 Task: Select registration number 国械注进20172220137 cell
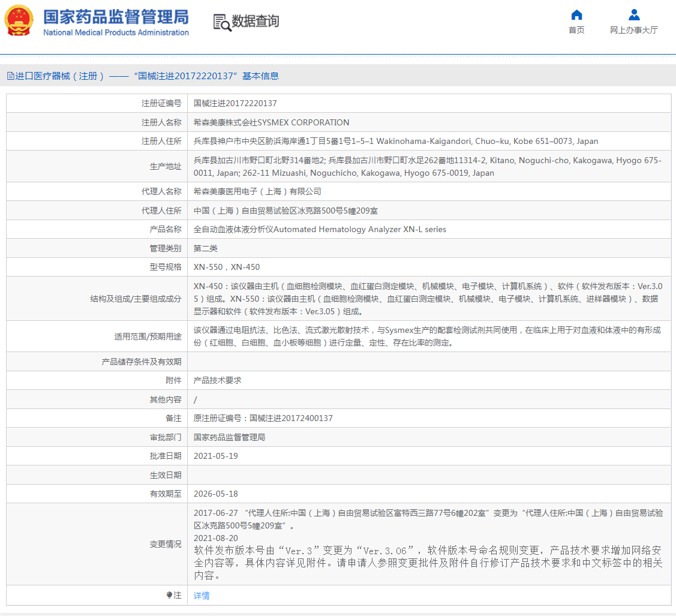[x=235, y=103]
